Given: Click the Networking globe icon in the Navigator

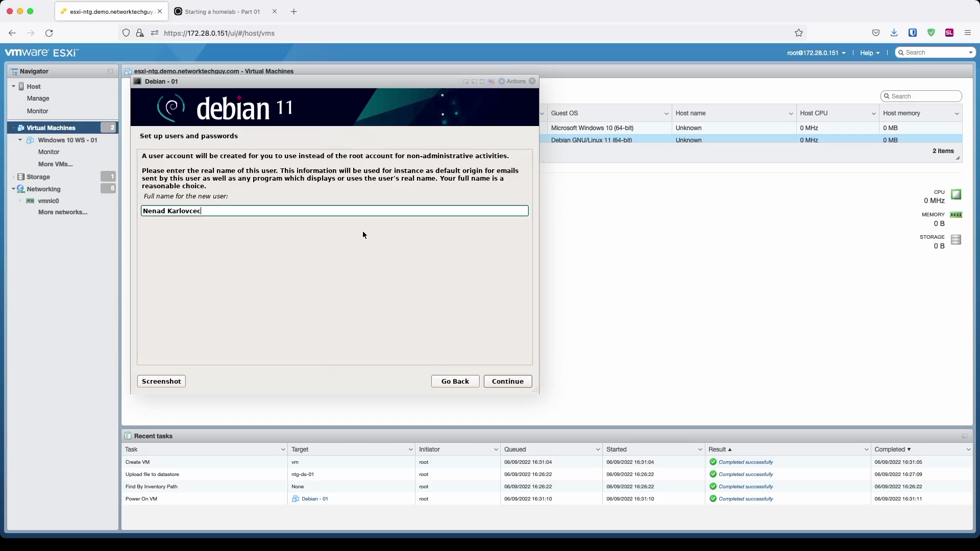Looking at the screenshot, I should click(x=21, y=189).
